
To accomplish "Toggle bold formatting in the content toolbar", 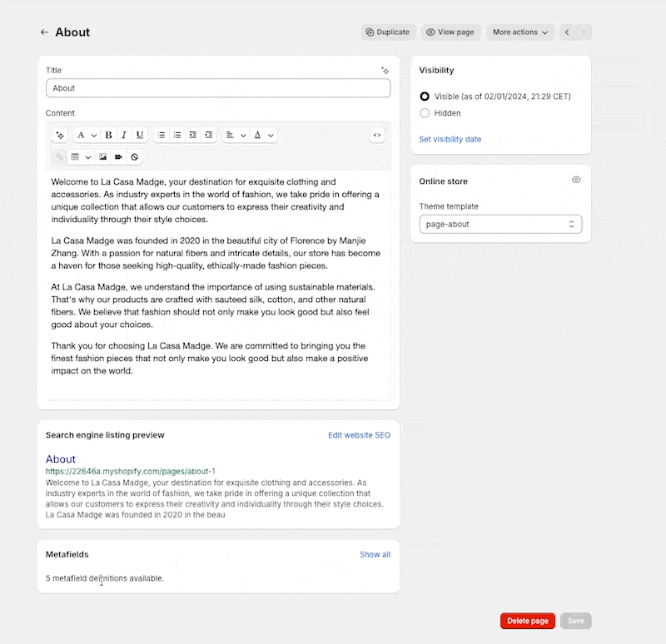I will click(x=108, y=135).
